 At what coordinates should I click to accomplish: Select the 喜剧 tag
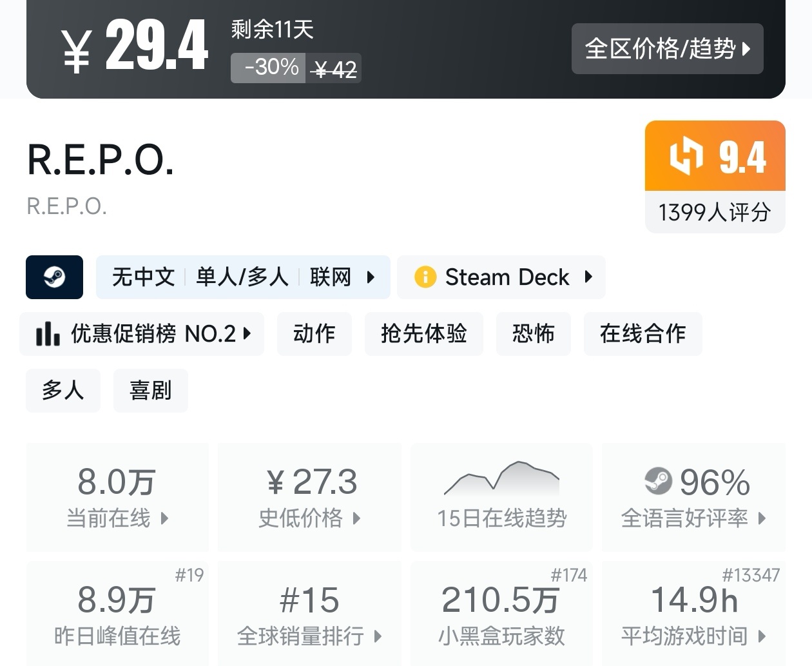(x=150, y=391)
